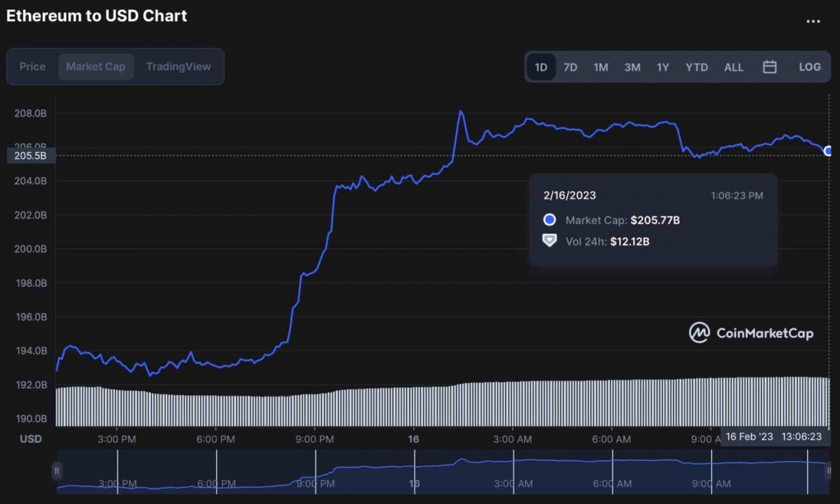Choose the 1M time range

click(600, 67)
